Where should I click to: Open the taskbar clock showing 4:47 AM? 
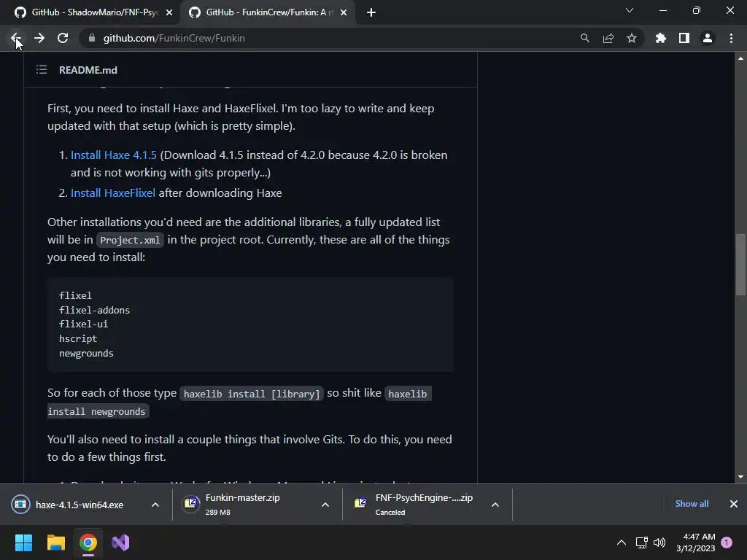(695, 542)
